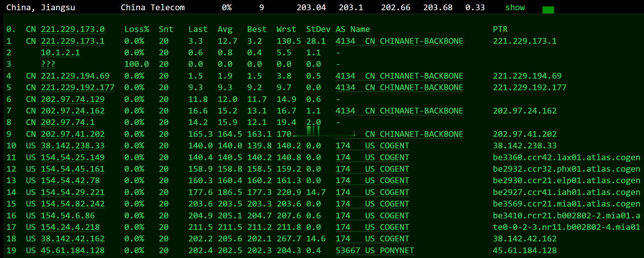Open IP link 45.61.184.128 in hop 19
The height and width of the screenshot is (258, 644).
tap(73, 251)
